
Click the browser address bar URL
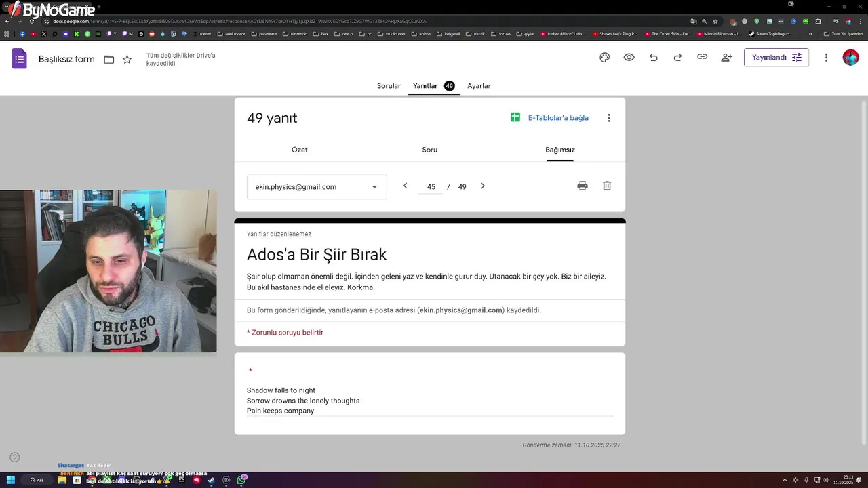click(239, 21)
